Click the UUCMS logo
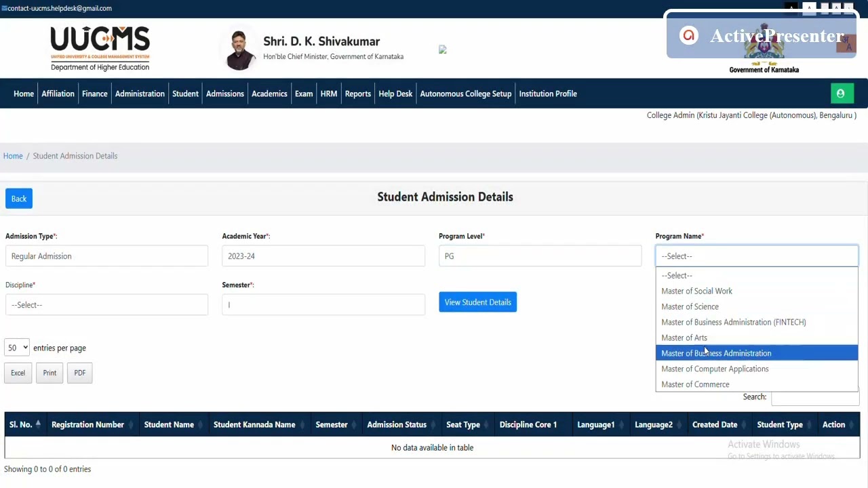The height and width of the screenshot is (488, 868). [x=100, y=49]
